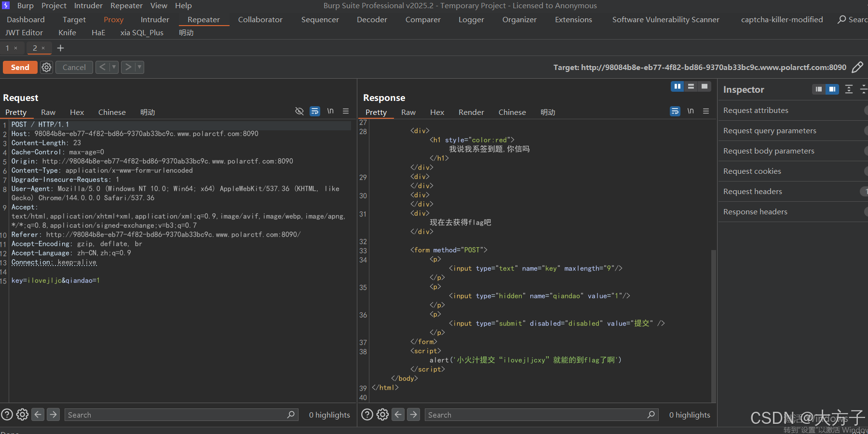Image resolution: width=868 pixels, height=434 pixels.
Task: Open next history dropdown arrow
Action: [139, 67]
